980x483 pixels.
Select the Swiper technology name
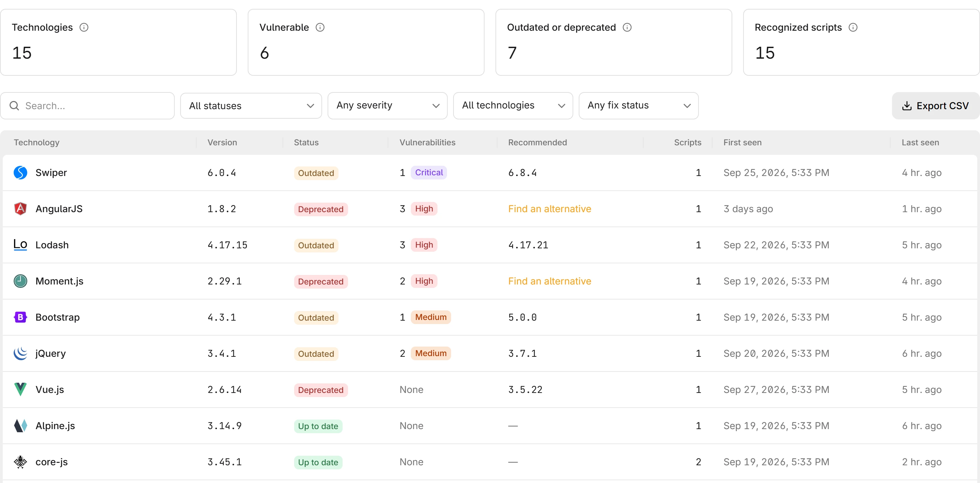point(51,173)
